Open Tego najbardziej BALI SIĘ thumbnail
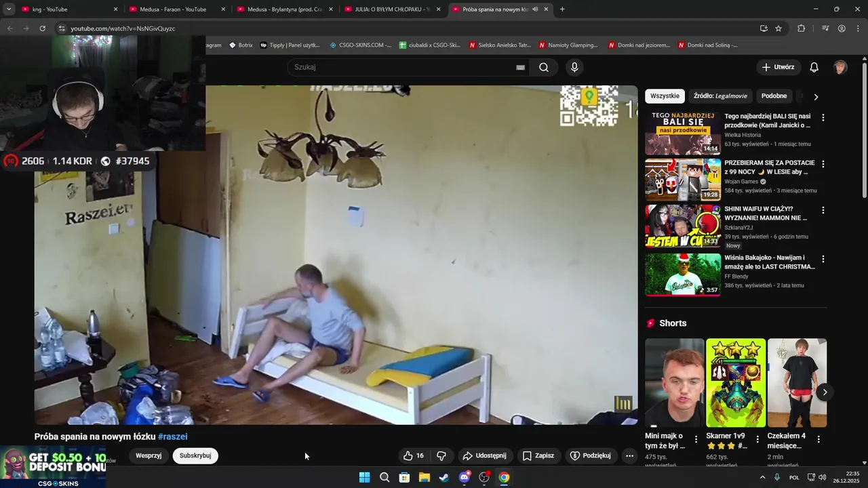The height and width of the screenshot is (488, 868). coord(683,134)
